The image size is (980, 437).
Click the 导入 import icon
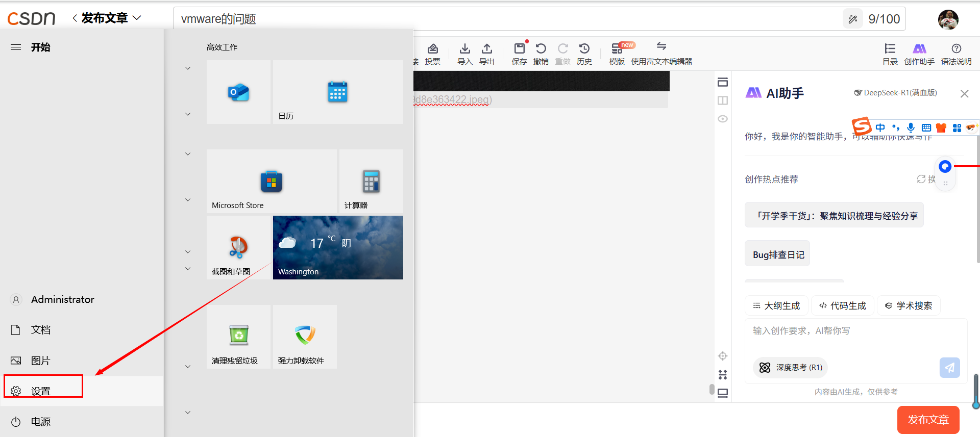pyautogui.click(x=464, y=54)
